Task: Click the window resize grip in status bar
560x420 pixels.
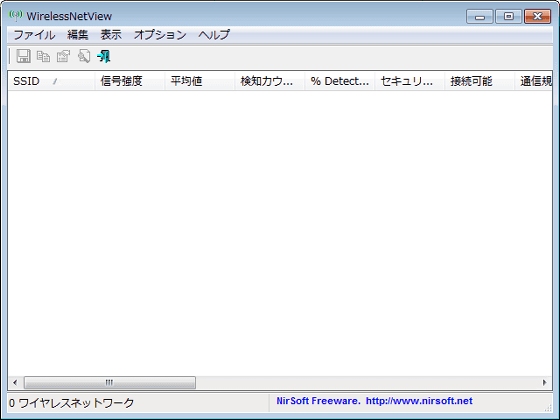Action: (x=548, y=408)
